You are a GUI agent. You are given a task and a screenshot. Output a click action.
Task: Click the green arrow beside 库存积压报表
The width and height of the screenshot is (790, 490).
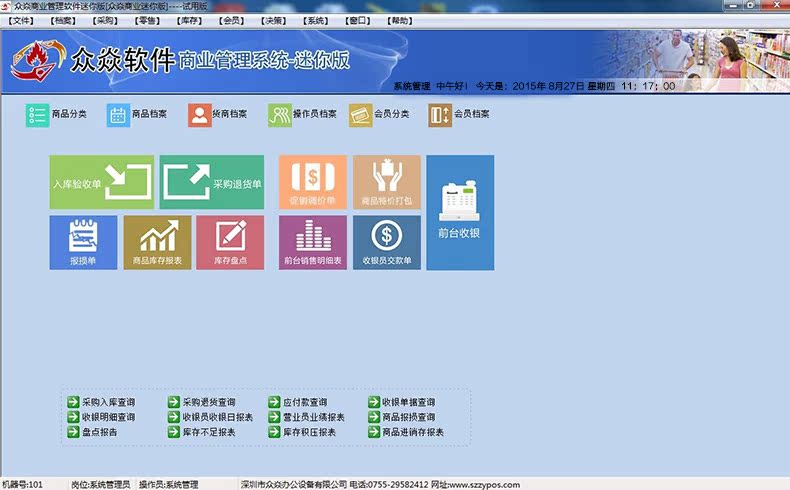274,432
